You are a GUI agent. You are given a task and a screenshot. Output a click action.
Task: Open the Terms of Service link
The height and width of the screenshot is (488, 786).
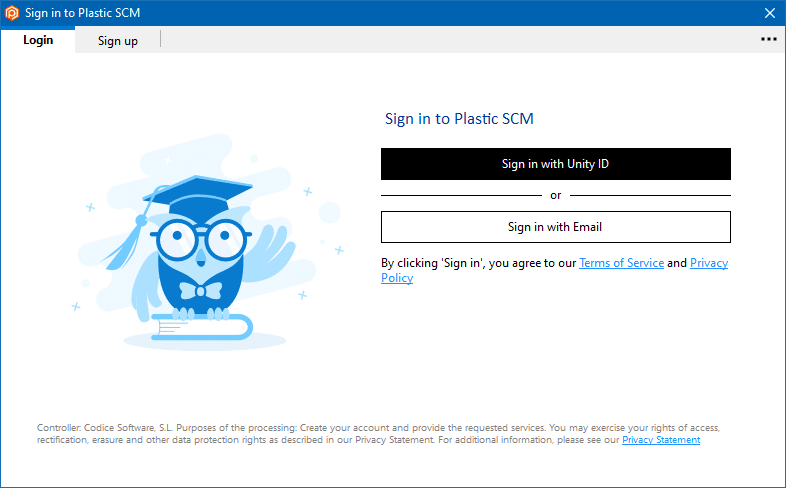[621, 263]
